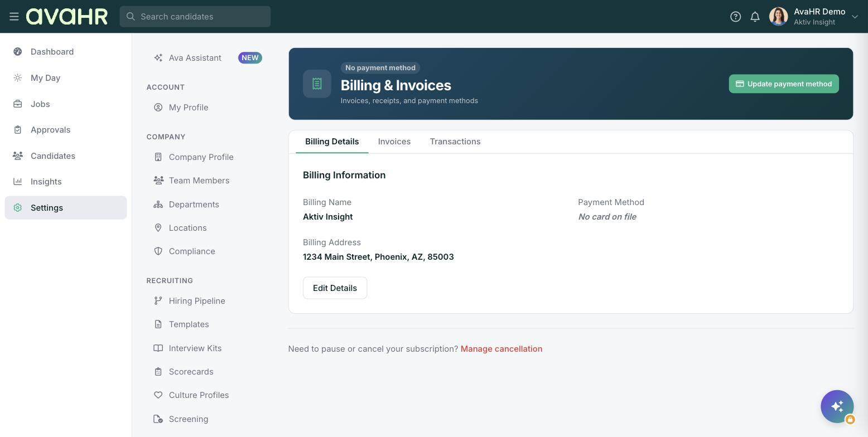Click the My Day sun icon
Screen dimensions: 868x437
[18, 78]
